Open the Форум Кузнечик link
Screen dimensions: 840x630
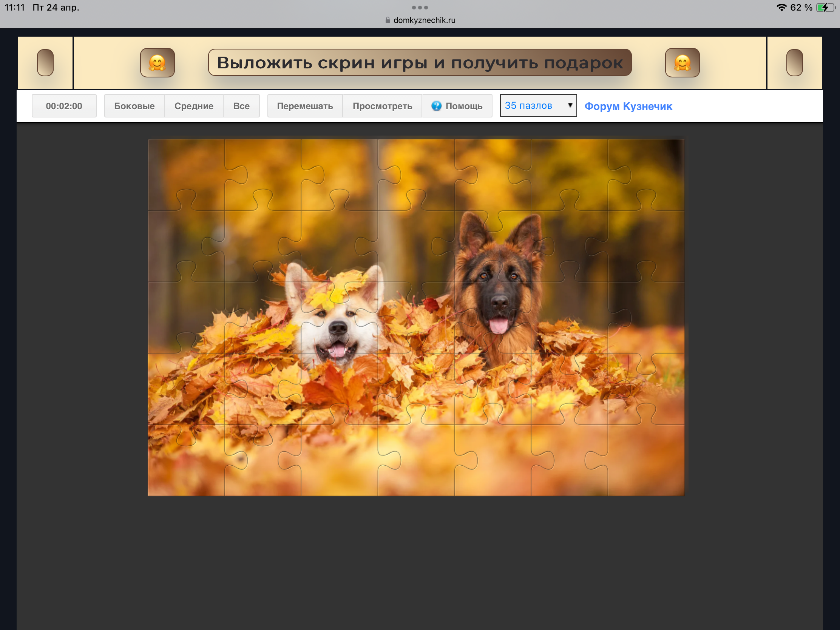(628, 107)
